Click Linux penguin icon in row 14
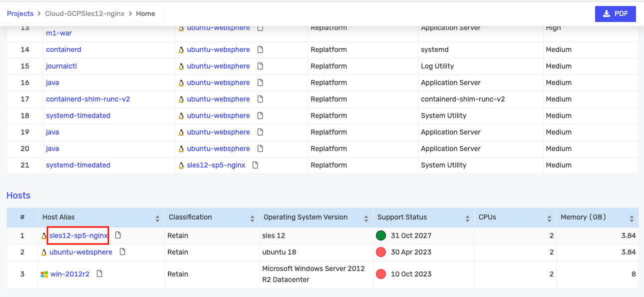The height and width of the screenshot is (297, 644). pyautogui.click(x=181, y=49)
